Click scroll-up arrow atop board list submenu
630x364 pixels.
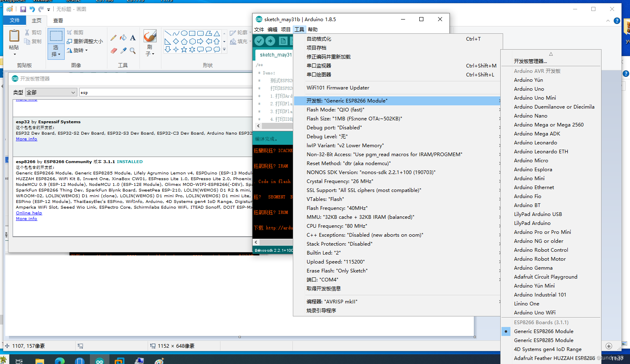pos(551,54)
